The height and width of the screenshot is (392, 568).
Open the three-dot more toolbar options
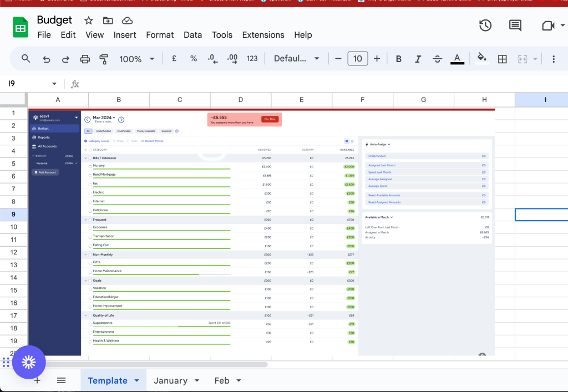click(553, 59)
